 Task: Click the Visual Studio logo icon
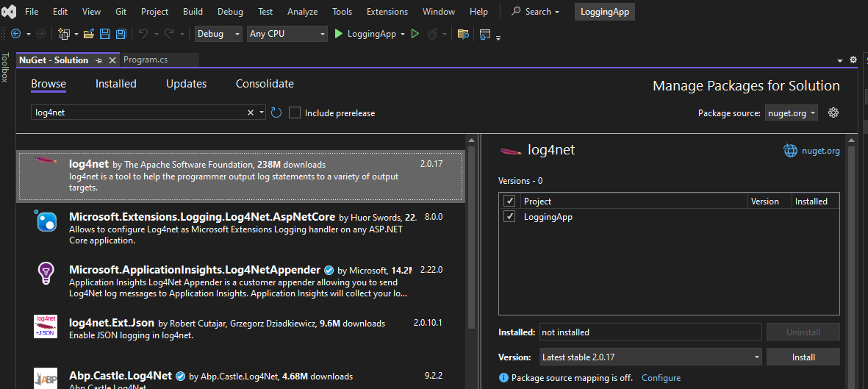pos(9,11)
